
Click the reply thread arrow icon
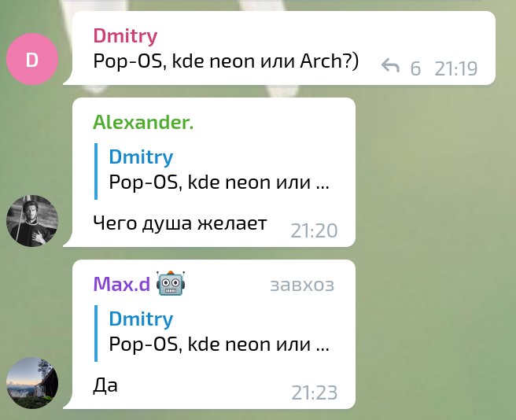391,66
